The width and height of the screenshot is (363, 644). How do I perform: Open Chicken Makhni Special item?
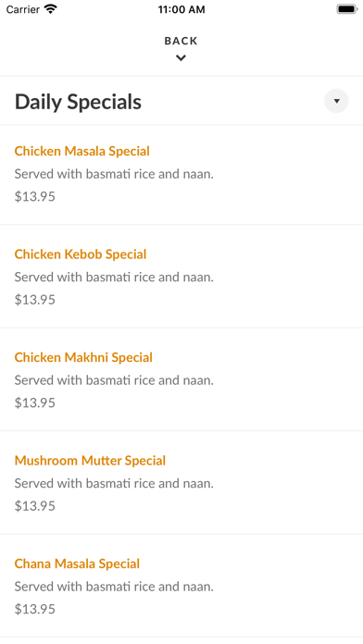pos(181,379)
